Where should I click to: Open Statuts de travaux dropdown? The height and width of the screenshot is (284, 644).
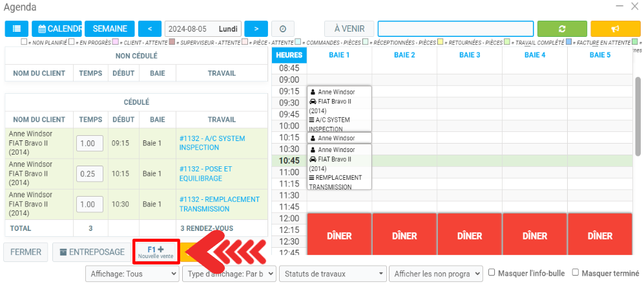(333, 274)
